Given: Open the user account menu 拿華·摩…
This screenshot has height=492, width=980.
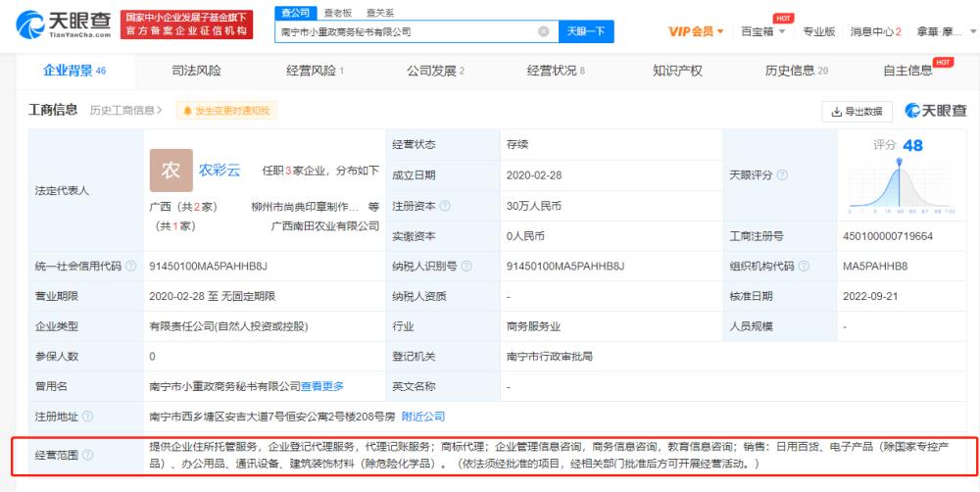Looking at the screenshot, I should (x=945, y=31).
